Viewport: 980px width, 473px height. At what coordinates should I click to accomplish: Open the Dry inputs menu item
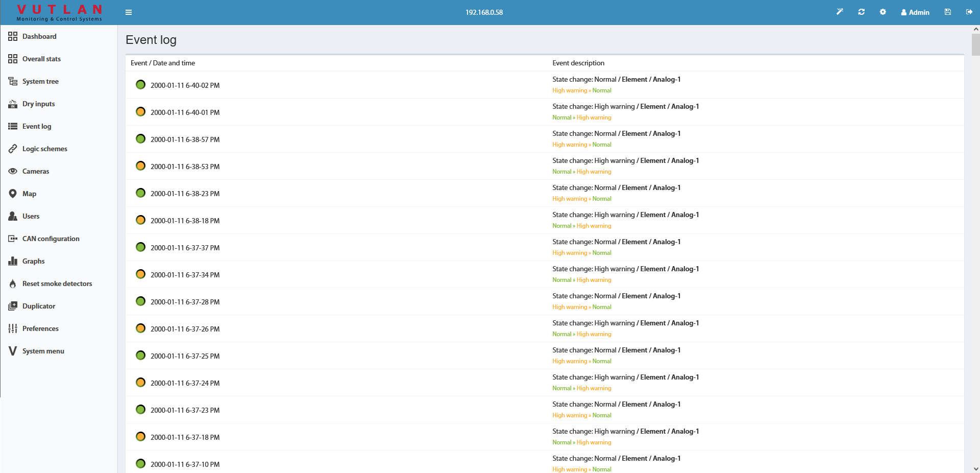click(38, 104)
